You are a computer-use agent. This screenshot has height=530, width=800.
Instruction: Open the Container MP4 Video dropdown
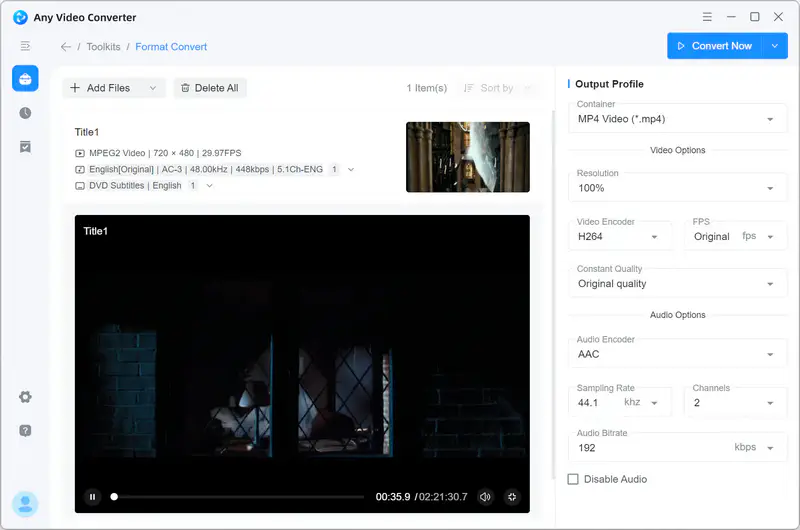(678, 119)
